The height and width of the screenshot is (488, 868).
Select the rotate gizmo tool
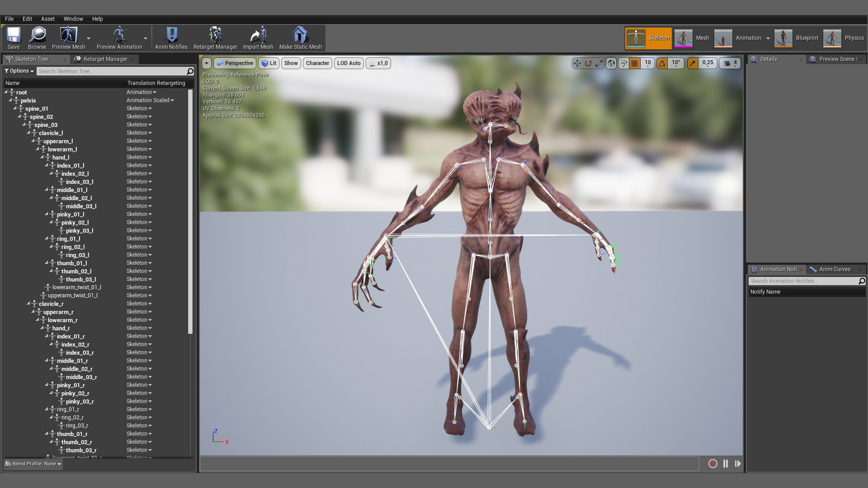(588, 63)
